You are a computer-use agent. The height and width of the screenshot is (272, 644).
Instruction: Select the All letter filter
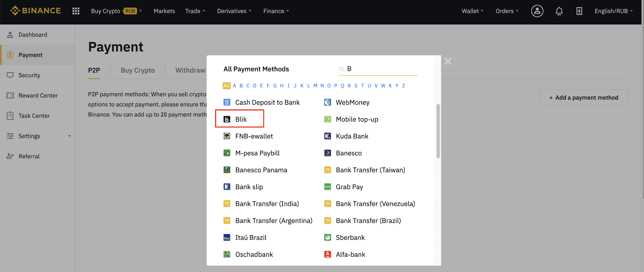227,86
